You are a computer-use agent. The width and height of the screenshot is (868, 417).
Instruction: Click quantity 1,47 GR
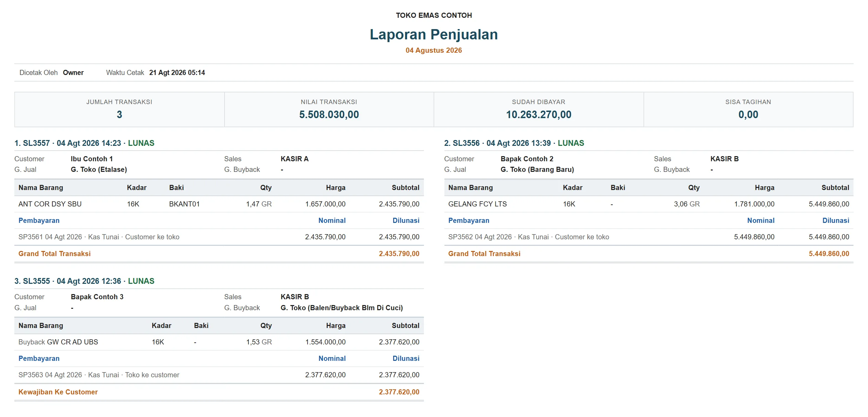point(259,204)
